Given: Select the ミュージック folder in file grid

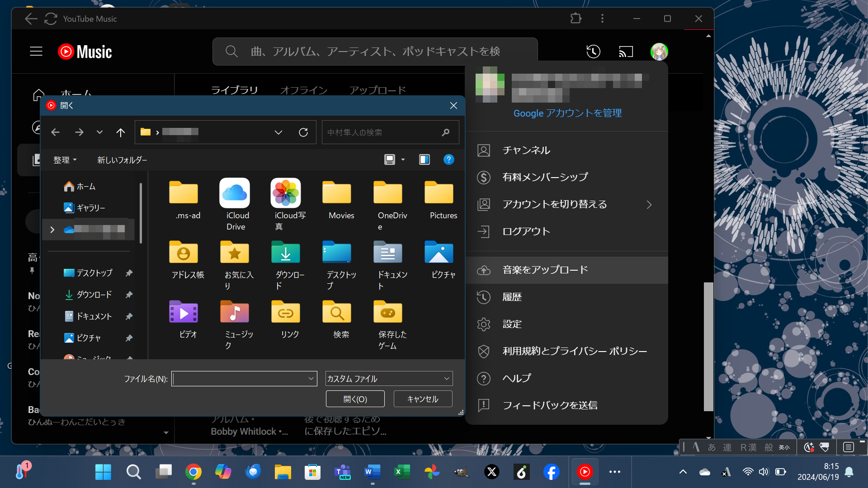Looking at the screenshot, I should pos(236,324).
